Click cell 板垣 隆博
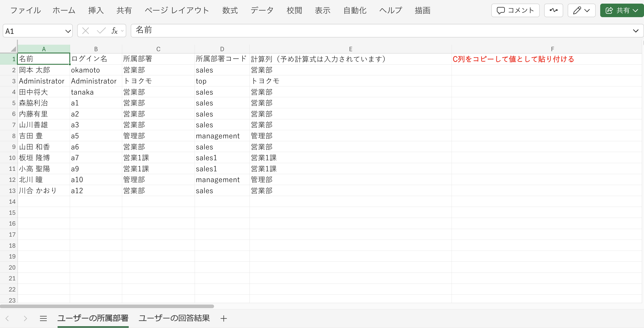The width and height of the screenshot is (644, 328). point(44,158)
